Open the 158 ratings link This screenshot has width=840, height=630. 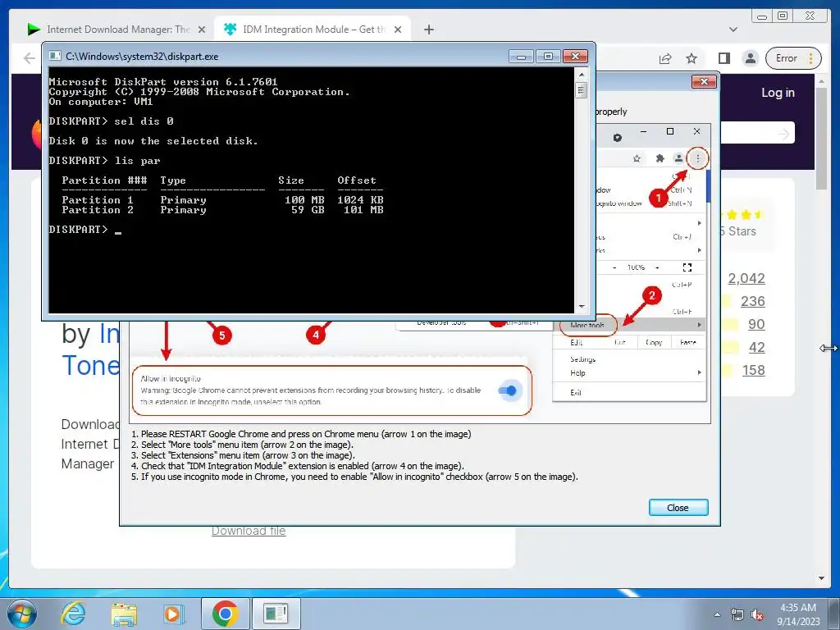[x=753, y=371]
